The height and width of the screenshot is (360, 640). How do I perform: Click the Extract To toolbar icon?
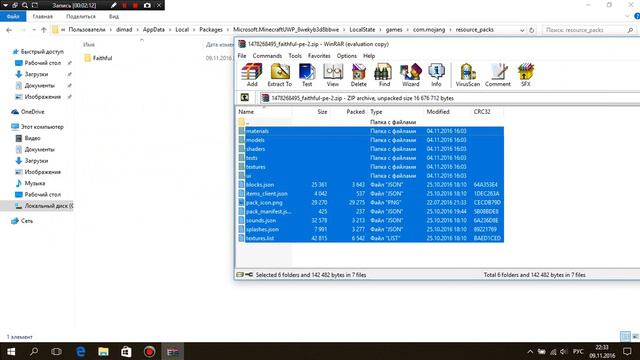coord(280,75)
